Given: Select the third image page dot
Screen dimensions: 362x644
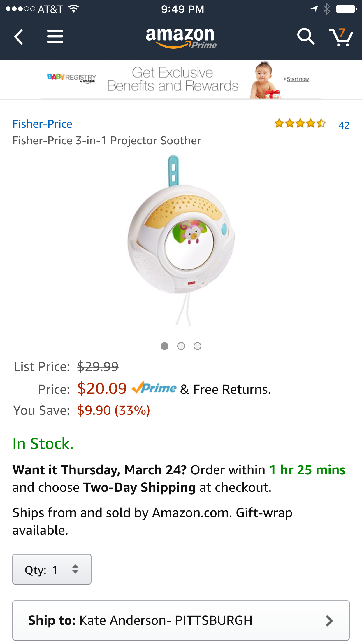Looking at the screenshot, I should pyautogui.click(x=197, y=346).
